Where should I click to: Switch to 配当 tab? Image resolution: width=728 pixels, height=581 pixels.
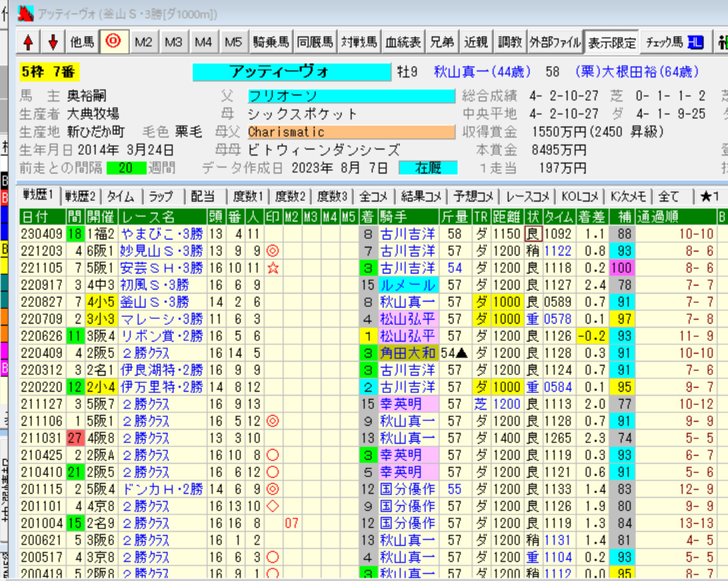point(203,197)
